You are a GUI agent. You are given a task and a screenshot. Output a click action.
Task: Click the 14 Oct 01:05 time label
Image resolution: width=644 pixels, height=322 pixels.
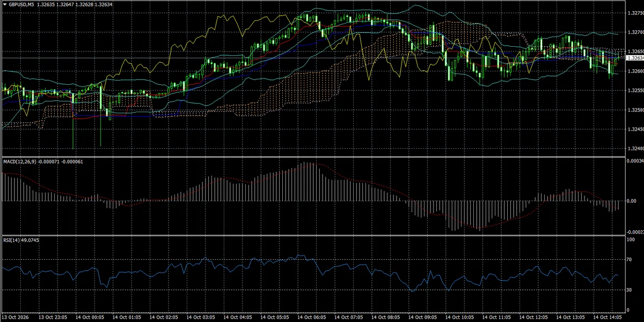[128, 317]
